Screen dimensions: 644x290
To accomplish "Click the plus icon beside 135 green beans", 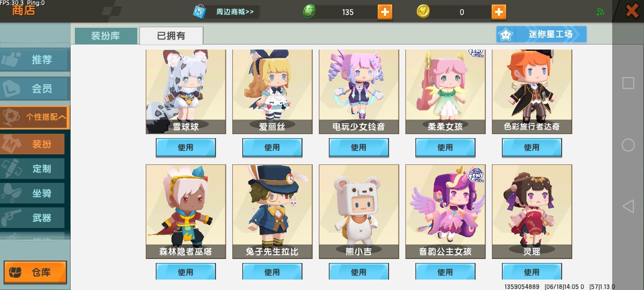I will coord(385,12).
